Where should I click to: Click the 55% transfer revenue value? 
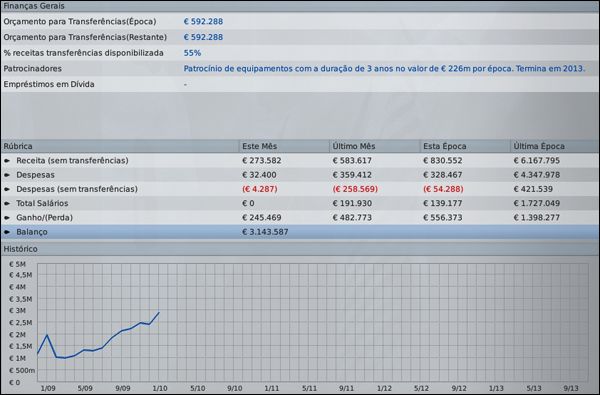point(192,53)
